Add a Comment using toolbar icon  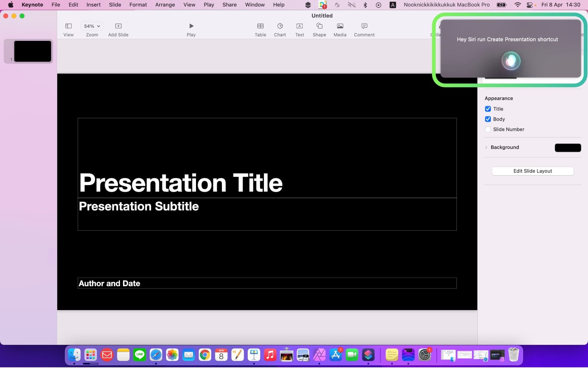point(364,26)
